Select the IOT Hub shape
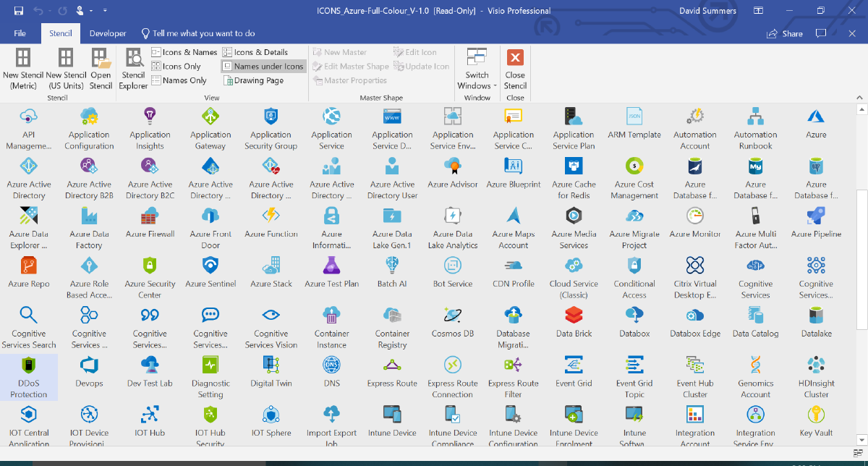 click(x=150, y=420)
